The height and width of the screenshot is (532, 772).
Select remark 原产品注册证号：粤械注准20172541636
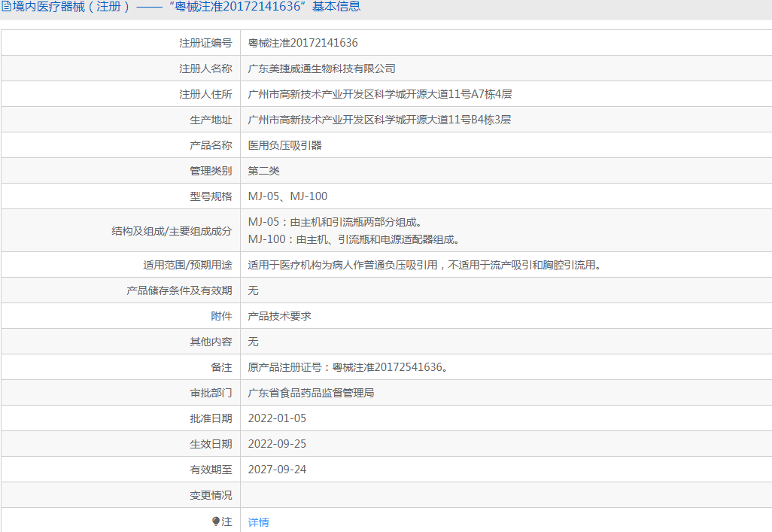(348, 367)
